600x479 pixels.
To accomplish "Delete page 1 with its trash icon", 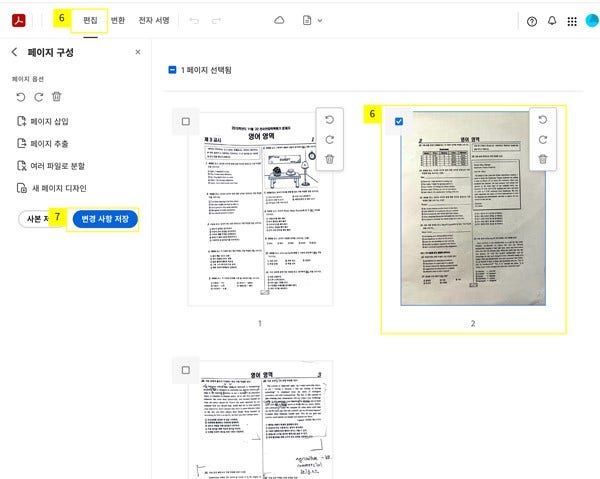I will click(329, 159).
